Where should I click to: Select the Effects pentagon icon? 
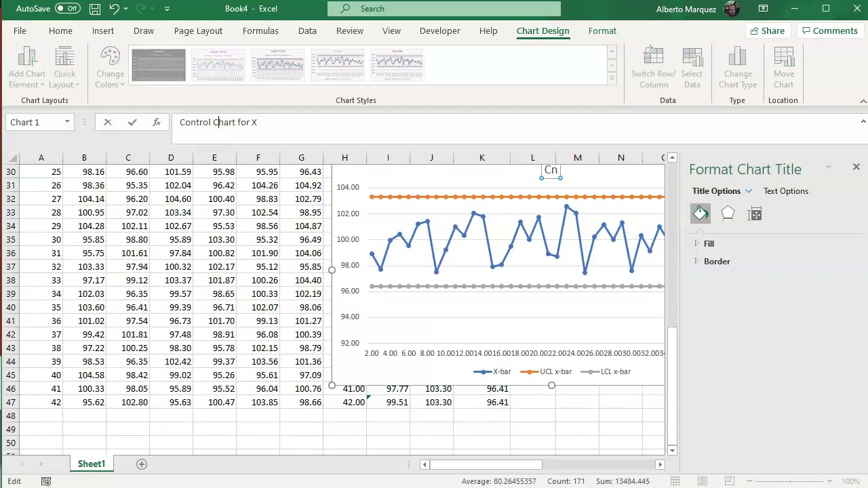pos(728,214)
